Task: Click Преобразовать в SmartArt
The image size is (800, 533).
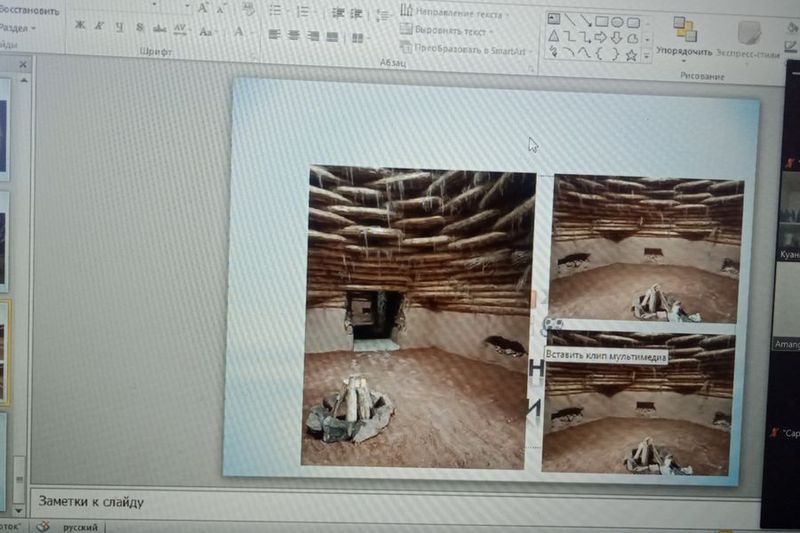Action: pyautogui.click(x=463, y=48)
